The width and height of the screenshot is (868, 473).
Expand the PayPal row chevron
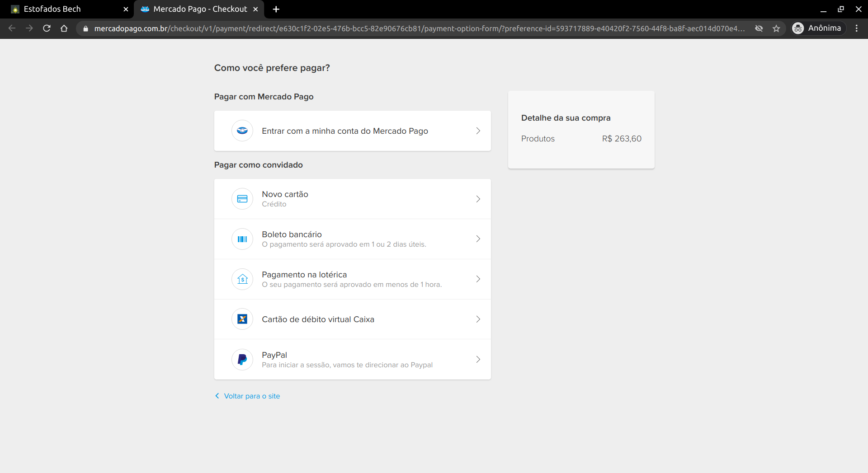pos(478,359)
